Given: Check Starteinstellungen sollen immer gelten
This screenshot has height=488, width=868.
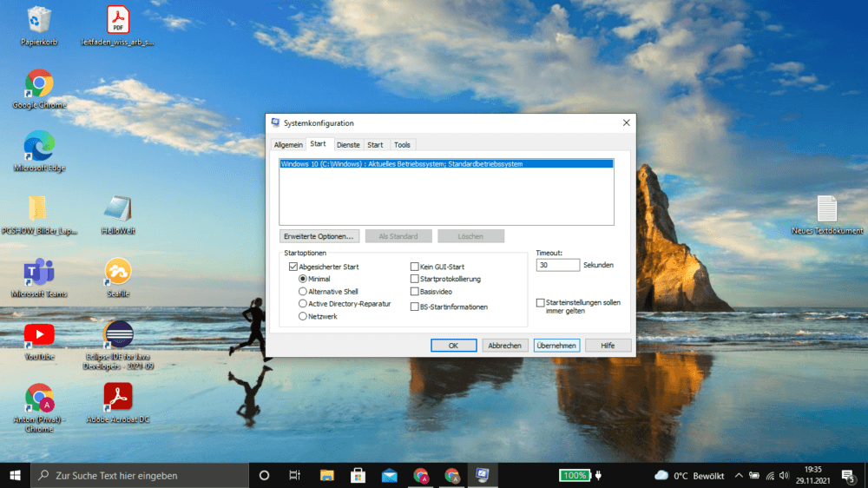Looking at the screenshot, I should pyautogui.click(x=540, y=302).
